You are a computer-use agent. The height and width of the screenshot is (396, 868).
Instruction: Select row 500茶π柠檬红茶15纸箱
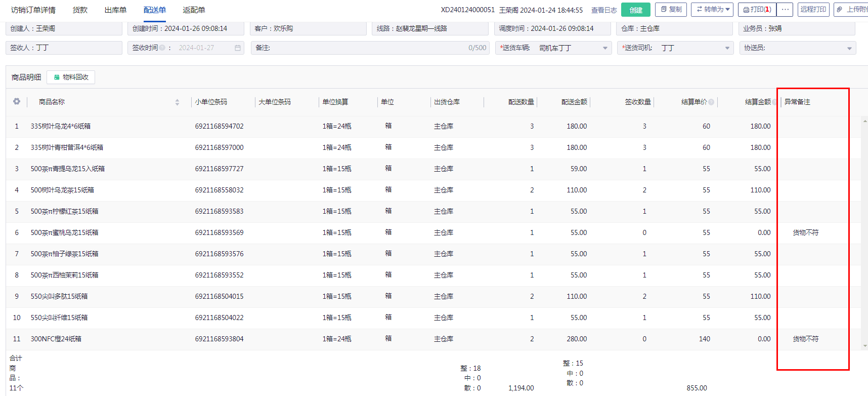[x=433, y=211]
